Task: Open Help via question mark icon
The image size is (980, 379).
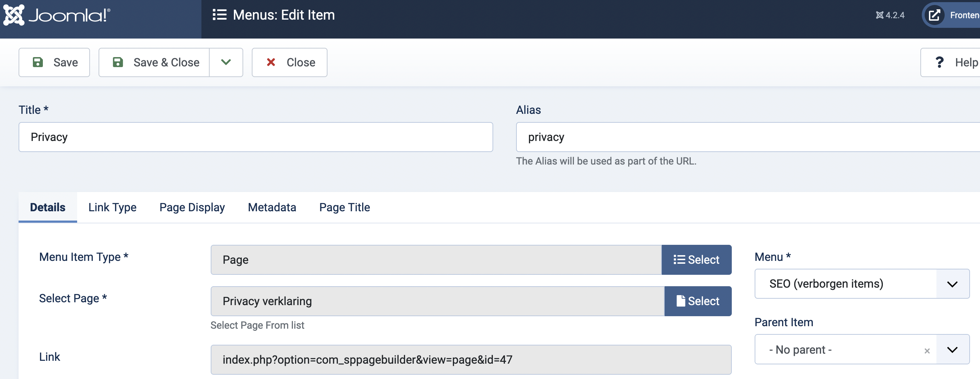Action: coord(939,62)
